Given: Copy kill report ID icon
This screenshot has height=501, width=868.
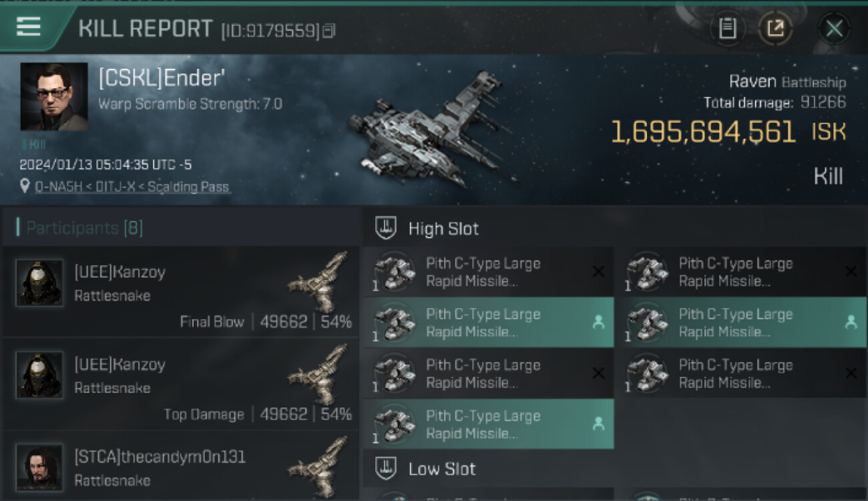Looking at the screenshot, I should coord(329,30).
